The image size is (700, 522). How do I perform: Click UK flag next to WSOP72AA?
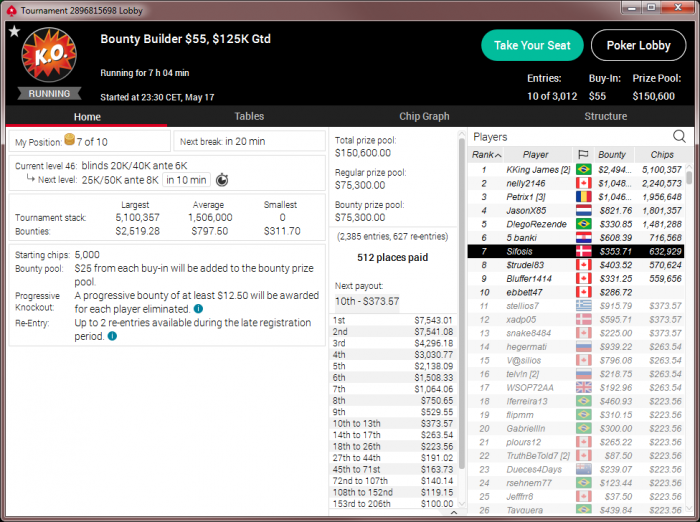point(583,388)
